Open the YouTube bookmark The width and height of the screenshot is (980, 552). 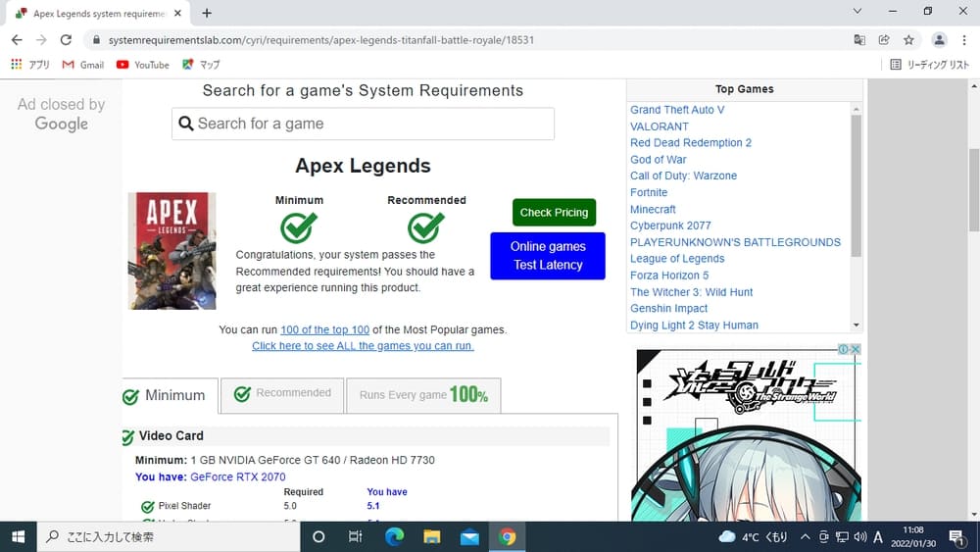(x=142, y=65)
